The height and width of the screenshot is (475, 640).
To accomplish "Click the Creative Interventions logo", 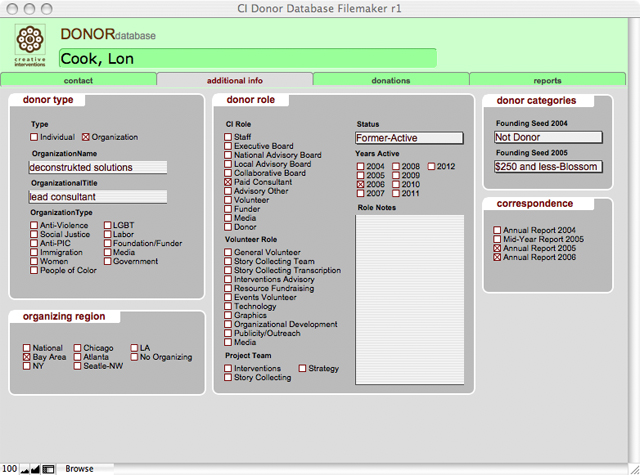I will click(30, 45).
